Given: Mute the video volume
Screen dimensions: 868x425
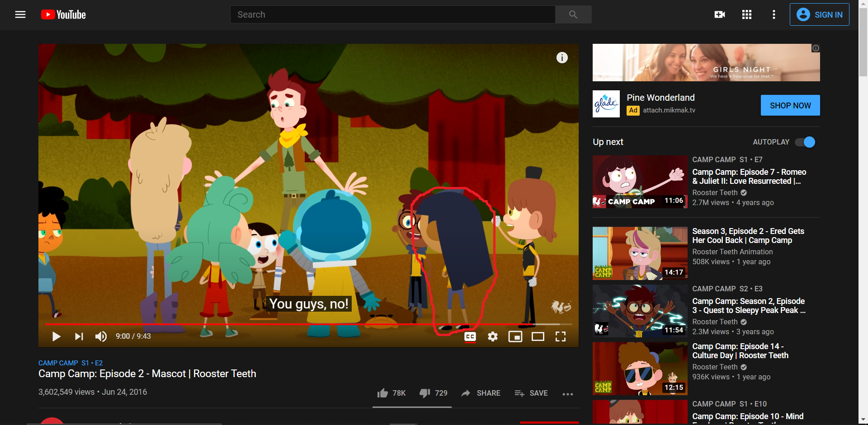Looking at the screenshot, I should point(101,336).
